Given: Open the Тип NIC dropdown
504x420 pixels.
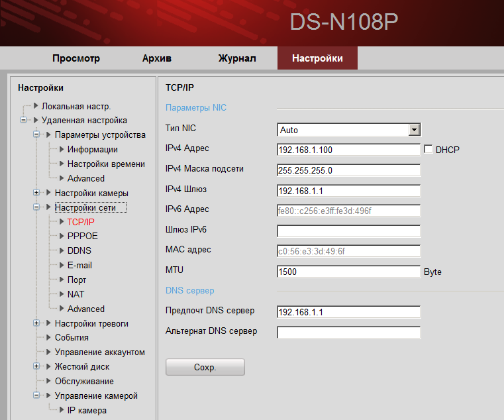Looking at the screenshot, I should (x=349, y=130).
